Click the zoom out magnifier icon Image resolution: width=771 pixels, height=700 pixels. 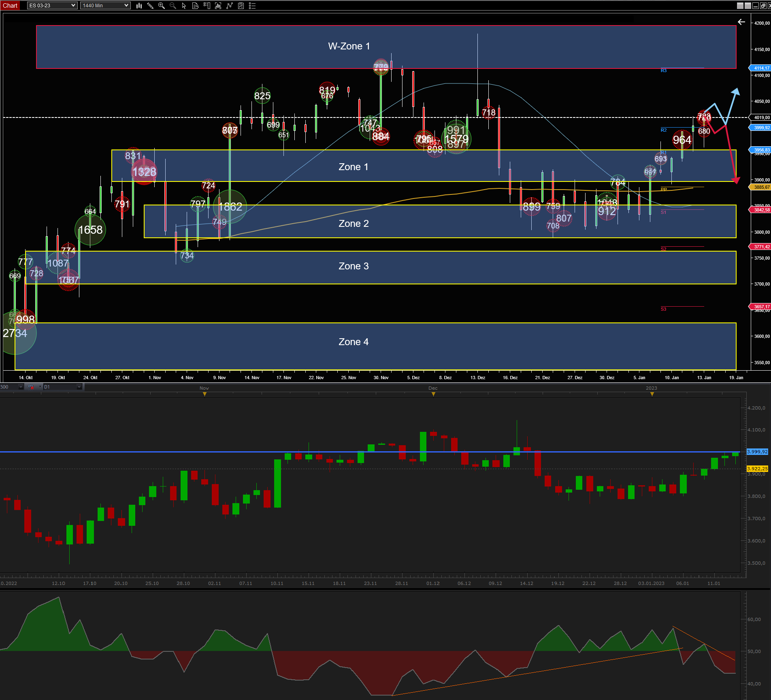click(173, 6)
